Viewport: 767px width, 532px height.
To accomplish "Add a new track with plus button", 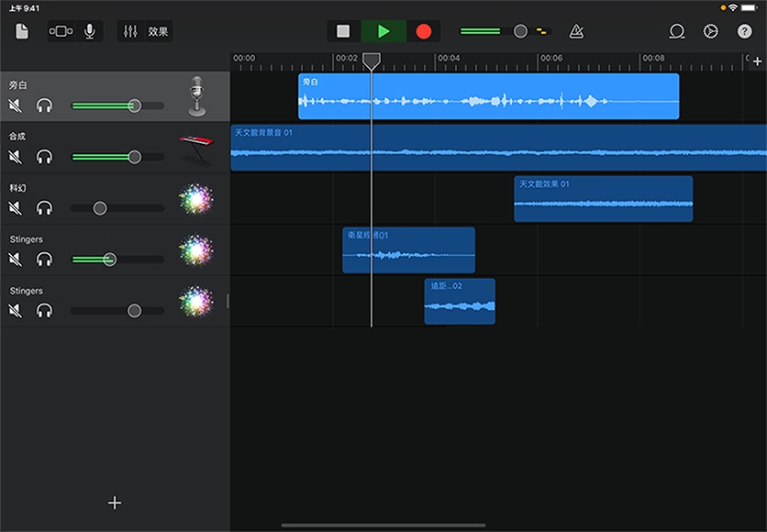I will pos(115,503).
